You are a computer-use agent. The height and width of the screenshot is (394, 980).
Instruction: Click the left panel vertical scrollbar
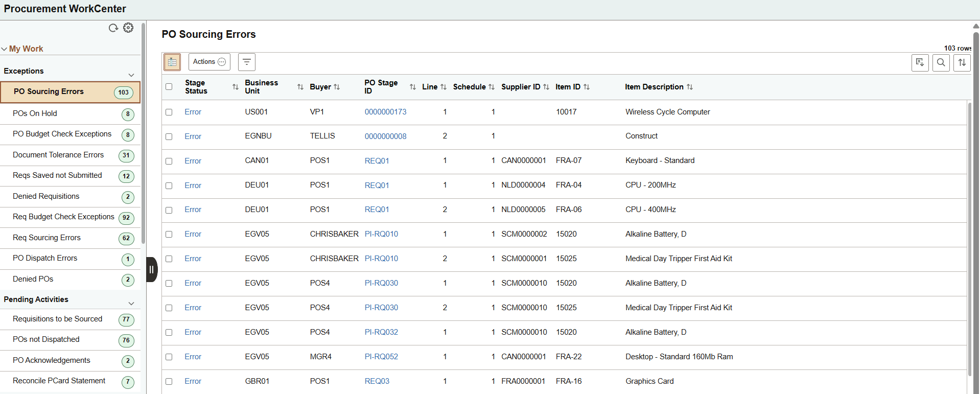click(x=144, y=133)
